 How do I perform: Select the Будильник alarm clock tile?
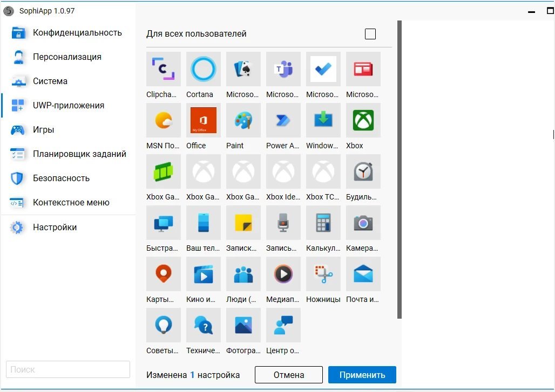pos(363,171)
